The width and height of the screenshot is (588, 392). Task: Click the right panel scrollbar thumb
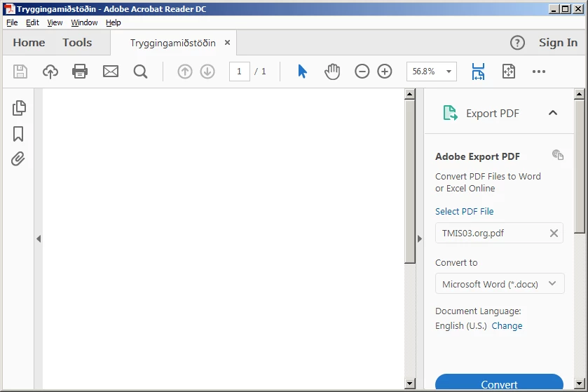(x=580, y=166)
